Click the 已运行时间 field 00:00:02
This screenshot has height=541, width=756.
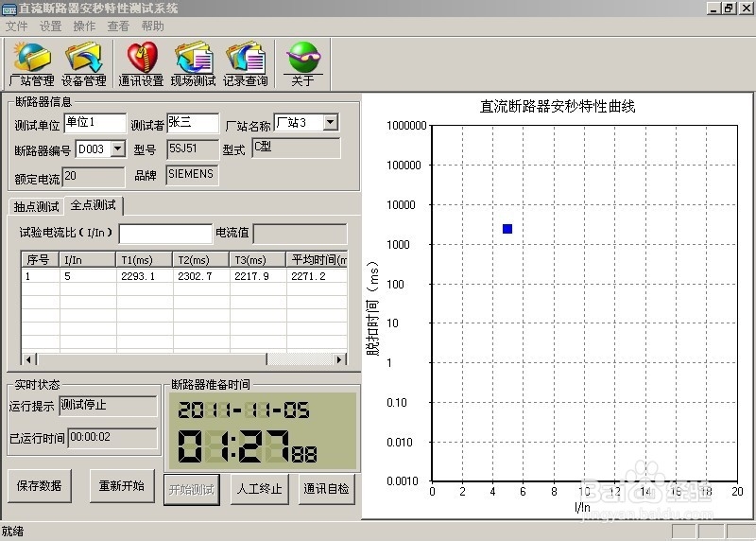click(x=112, y=438)
